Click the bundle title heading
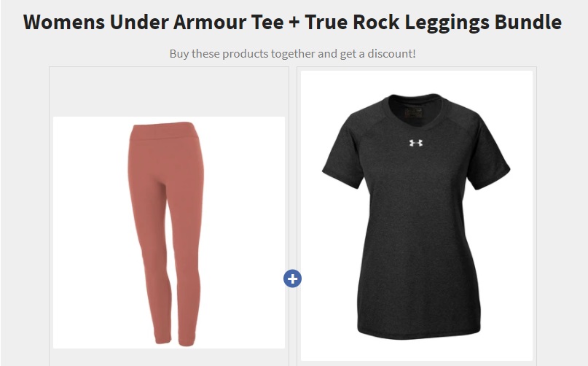Screen dimensions: 588x366 click(292, 22)
